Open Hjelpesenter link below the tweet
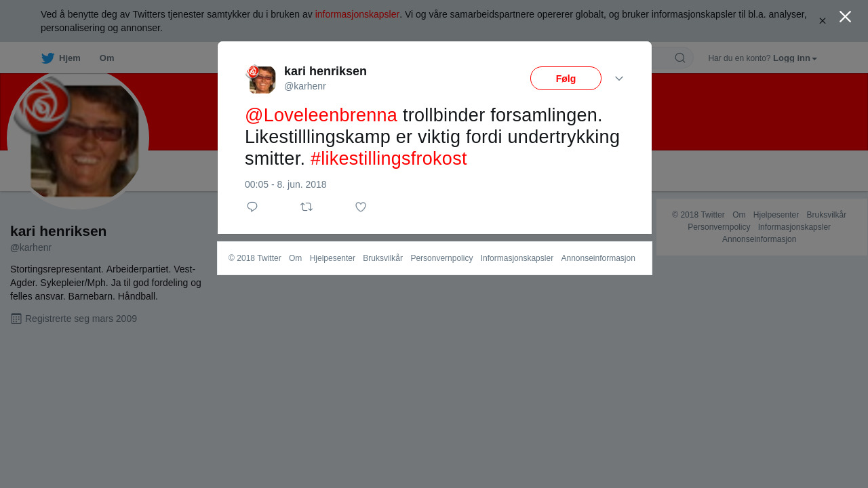 [x=332, y=258]
